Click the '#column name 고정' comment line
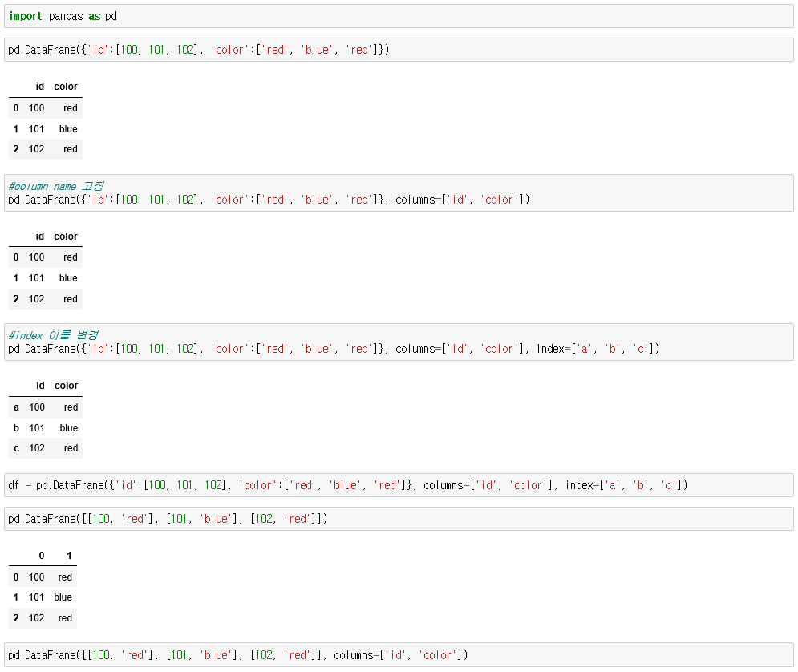 (56, 186)
